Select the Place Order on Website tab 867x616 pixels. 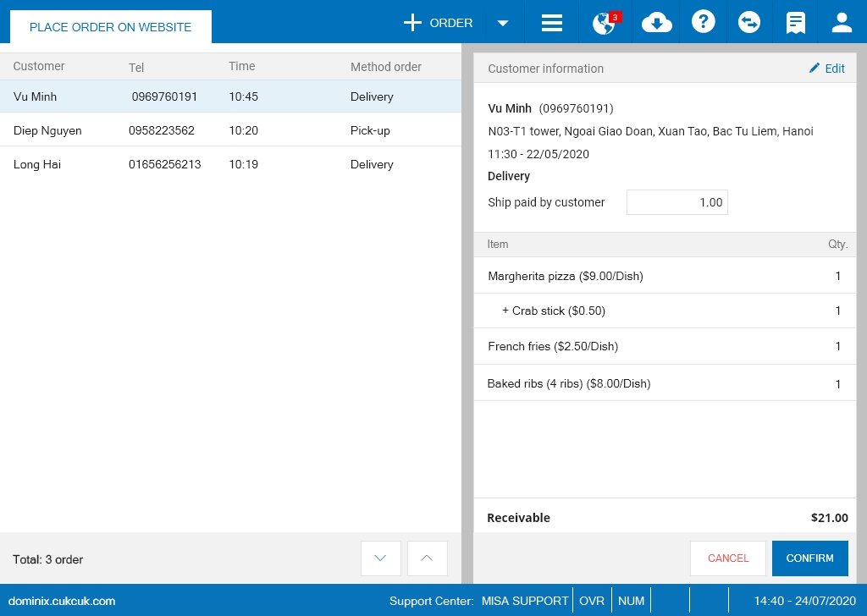coord(110,27)
